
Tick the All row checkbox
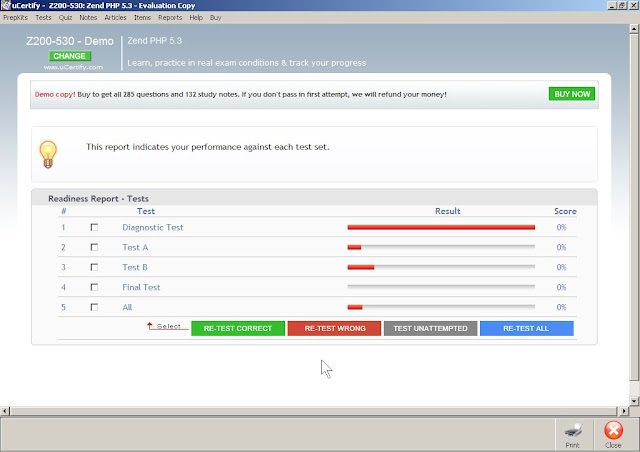click(94, 307)
